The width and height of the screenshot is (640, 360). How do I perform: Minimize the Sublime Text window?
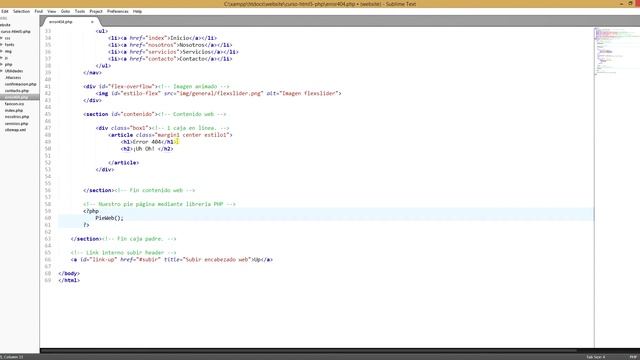(x=621, y=4)
